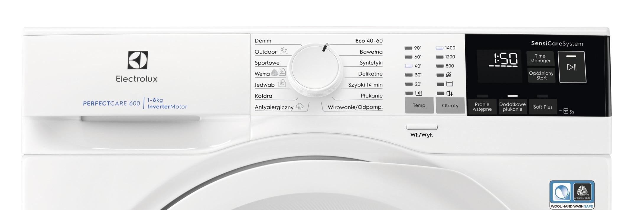Tap the Temp. button

[419, 105]
